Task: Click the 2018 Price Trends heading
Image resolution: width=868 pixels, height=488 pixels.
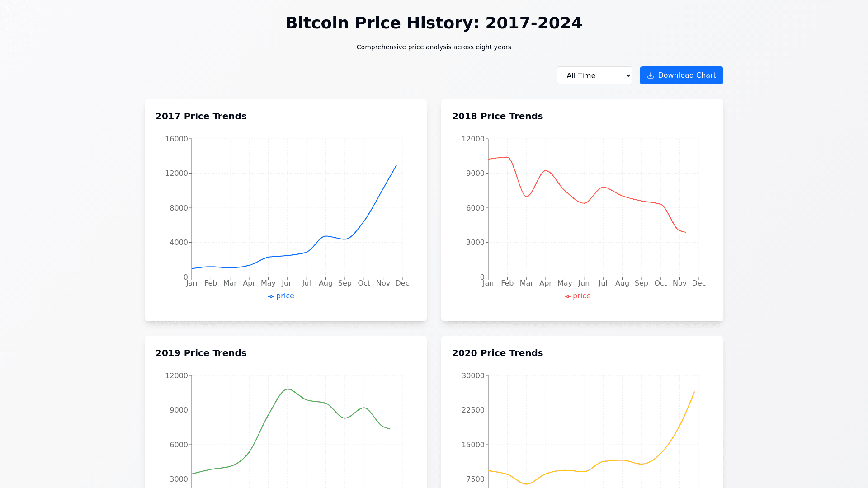Action: pyautogui.click(x=497, y=116)
